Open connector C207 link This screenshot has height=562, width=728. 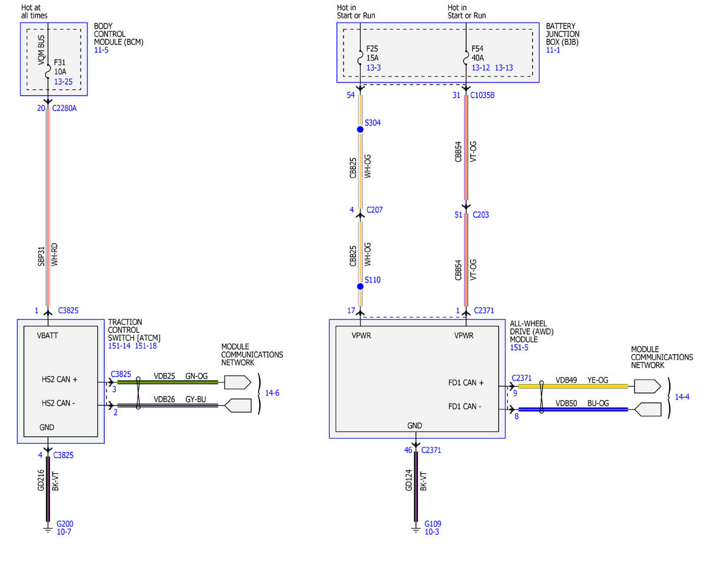375,210
